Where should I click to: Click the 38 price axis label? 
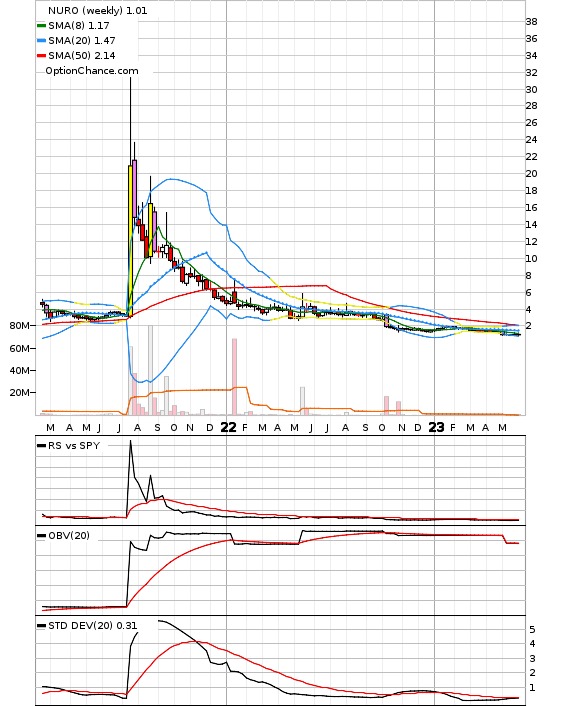click(x=531, y=22)
